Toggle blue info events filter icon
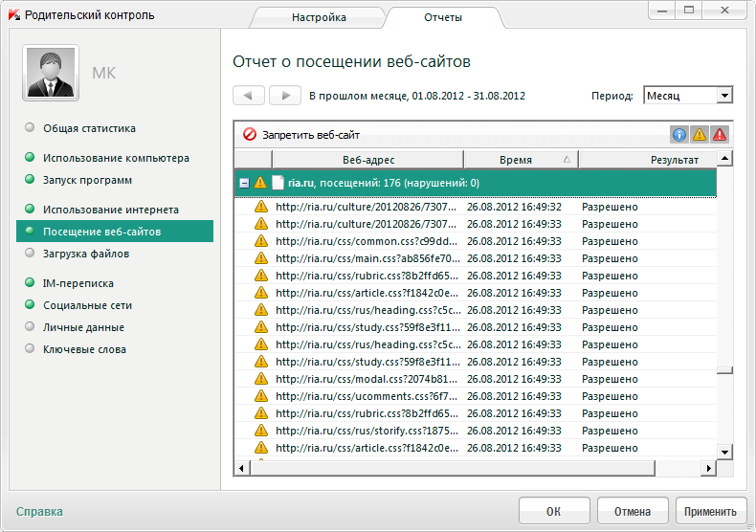Image resolution: width=756 pixels, height=532 pixels. click(679, 135)
